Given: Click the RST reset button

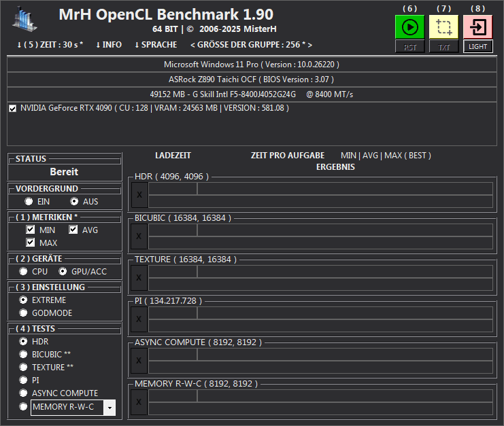Looking at the screenshot, I should (410, 47).
